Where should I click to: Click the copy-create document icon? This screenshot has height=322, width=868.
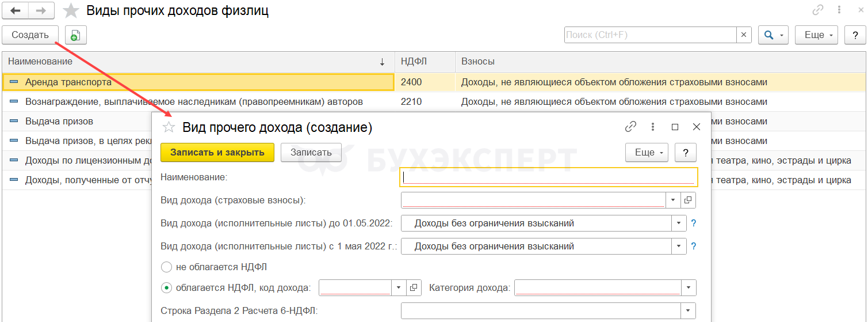coord(75,35)
